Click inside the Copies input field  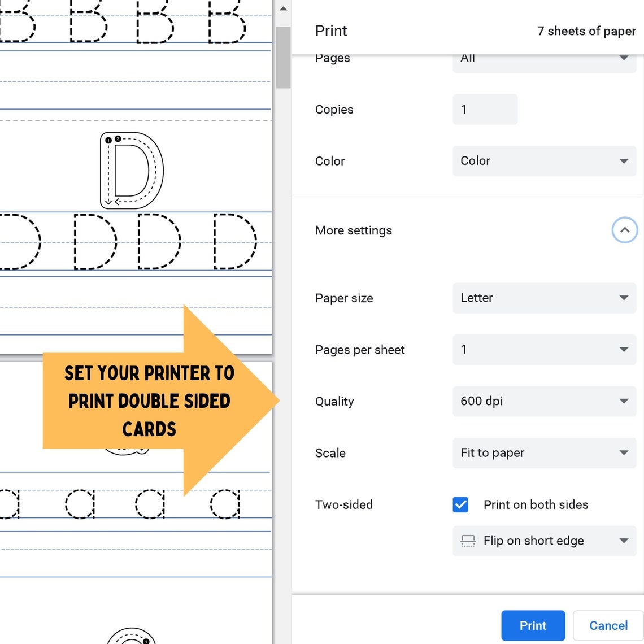[485, 109]
